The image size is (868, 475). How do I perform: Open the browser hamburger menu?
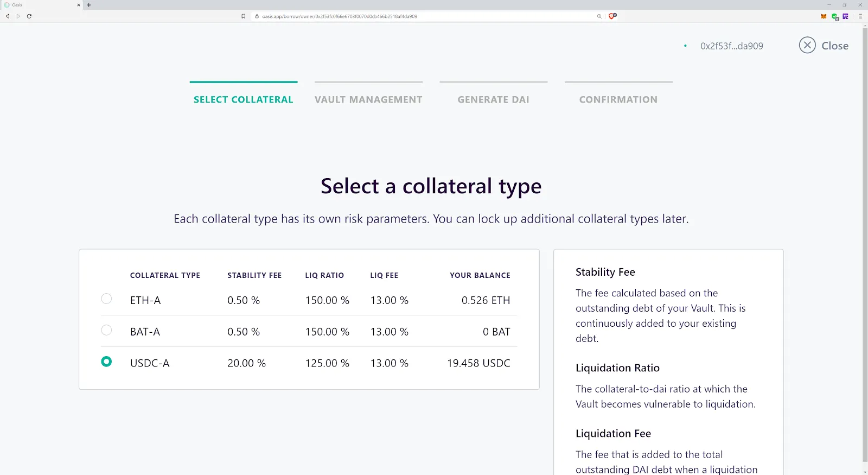860,16
